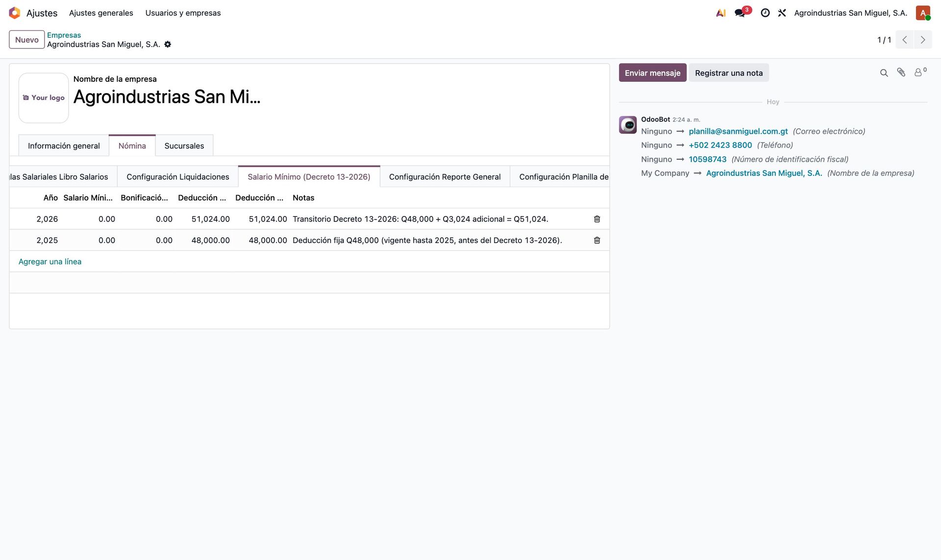The image size is (941, 560).
Task: Click the +502 2423 8800 phone link
Action: 720,145
